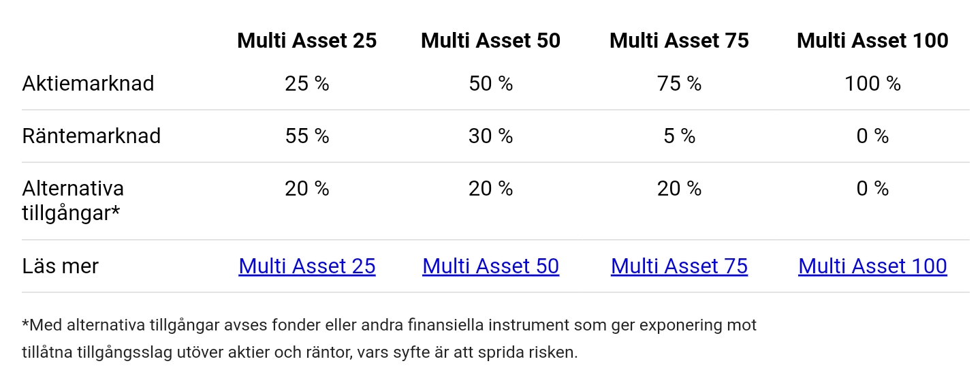
Task: Open the Multi Asset 50 link
Action: coord(490,266)
